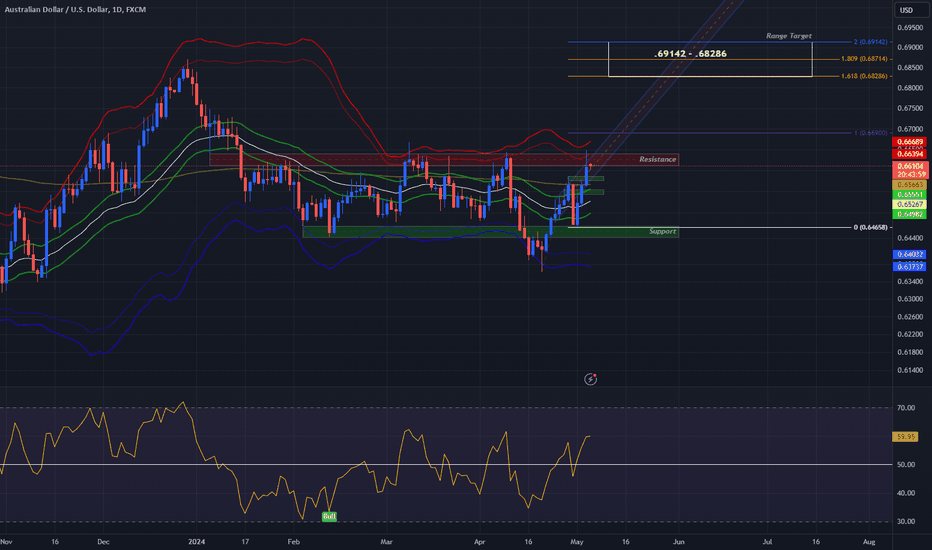932x550 pixels.
Task: Click the Jul date axis label
Action: click(767, 542)
